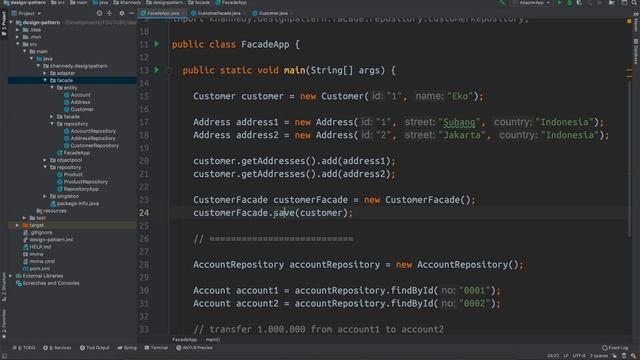Collapse the facade package
This screenshot has width=640, height=360.
(45, 80)
